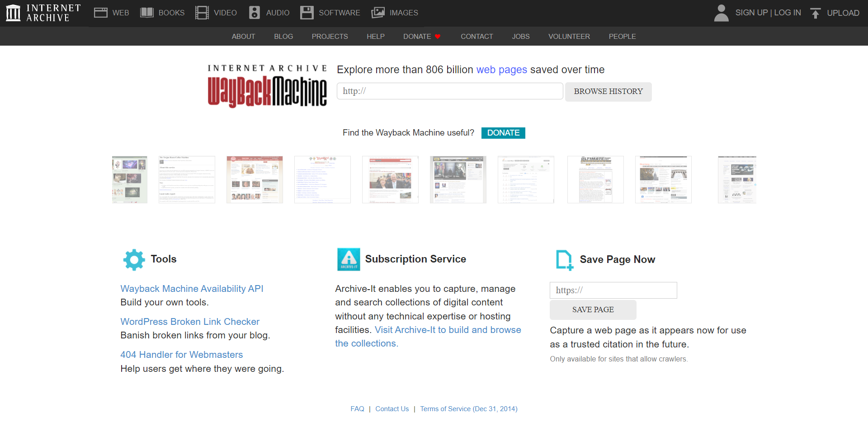Image resolution: width=868 pixels, height=422 pixels.
Task: Open the VOLUNTEER page
Action: (569, 37)
